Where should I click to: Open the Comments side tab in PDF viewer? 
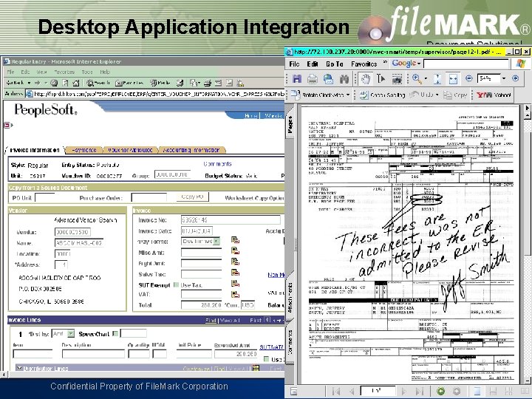(290, 342)
